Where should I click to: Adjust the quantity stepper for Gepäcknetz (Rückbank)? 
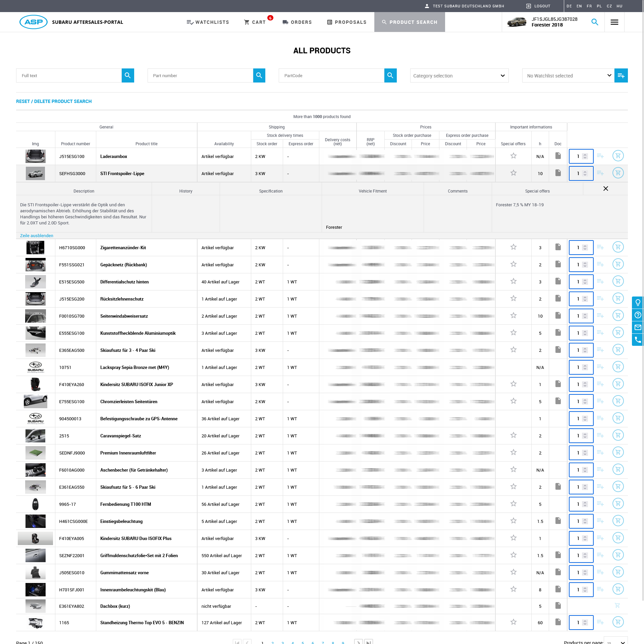(585, 265)
